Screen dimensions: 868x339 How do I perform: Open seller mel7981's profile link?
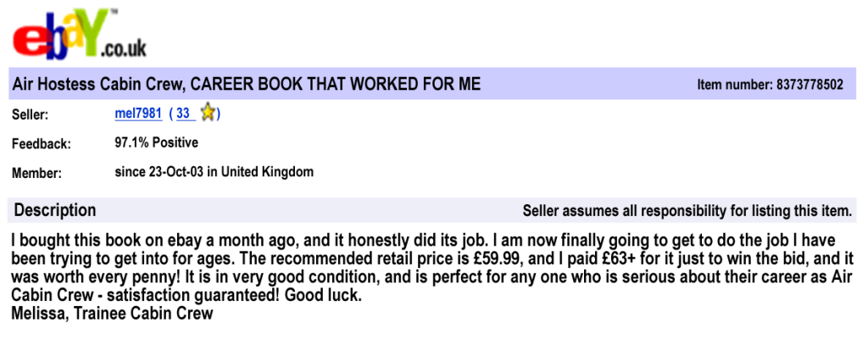tap(138, 114)
